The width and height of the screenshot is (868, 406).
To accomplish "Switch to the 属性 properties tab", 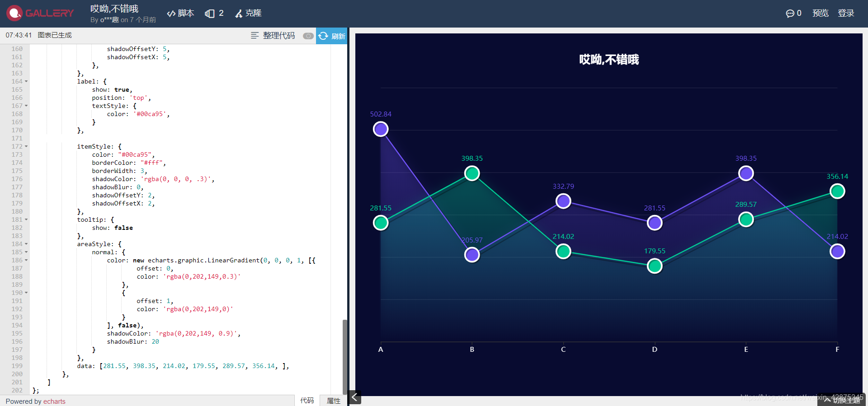I will pyautogui.click(x=334, y=401).
